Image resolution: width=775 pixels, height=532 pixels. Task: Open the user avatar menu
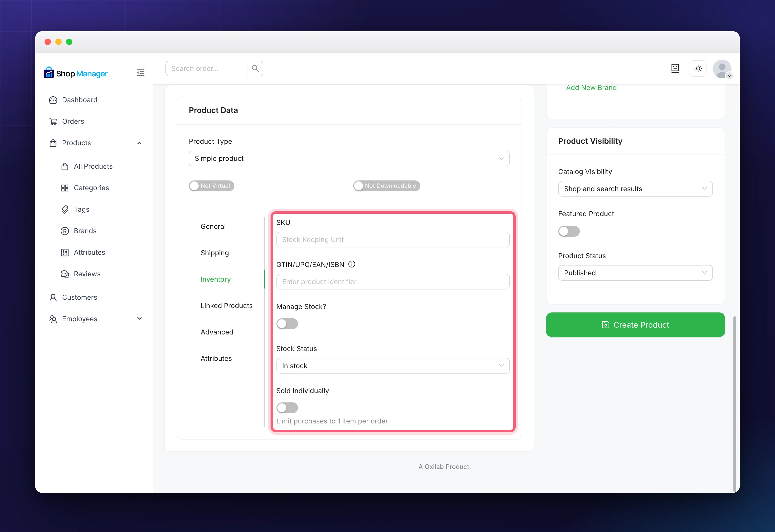tap(722, 69)
